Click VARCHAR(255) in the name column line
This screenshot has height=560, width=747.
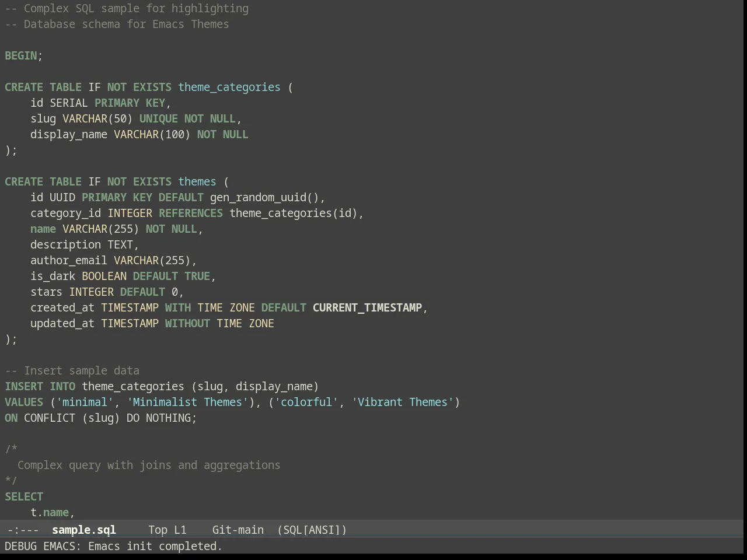(x=101, y=229)
